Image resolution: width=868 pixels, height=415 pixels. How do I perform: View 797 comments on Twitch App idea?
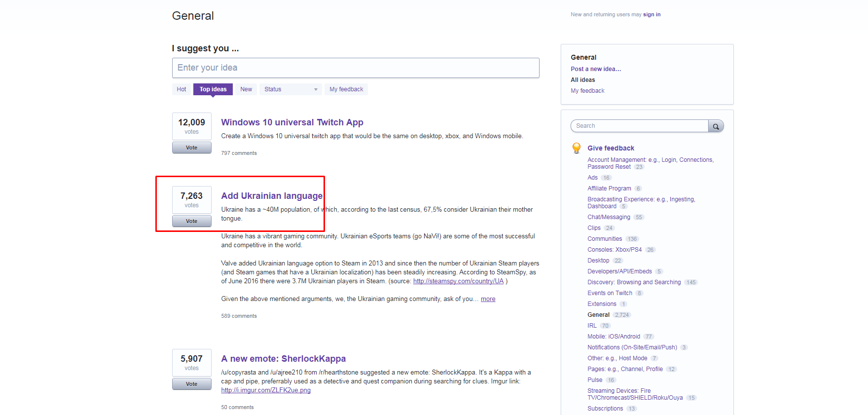[x=239, y=153]
